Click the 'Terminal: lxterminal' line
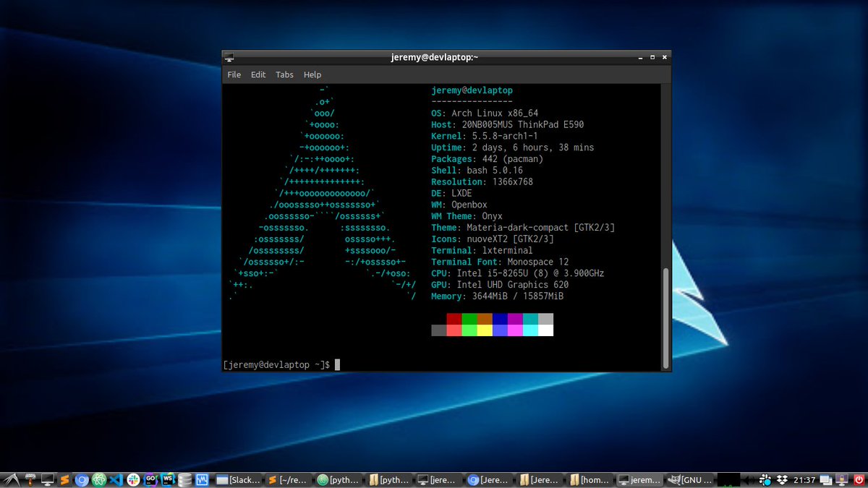The width and height of the screenshot is (868, 488). tap(482, 251)
